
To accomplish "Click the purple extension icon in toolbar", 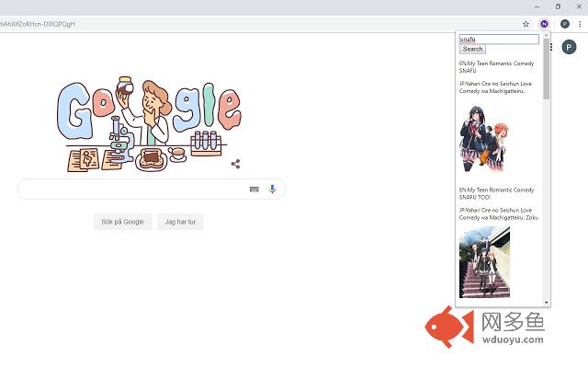I will click(x=544, y=24).
